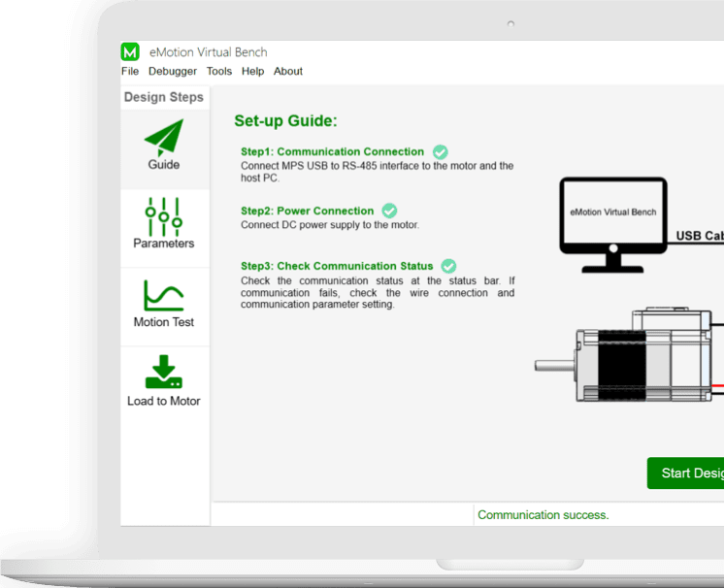Open the Parameters sliders icon

pos(164,216)
